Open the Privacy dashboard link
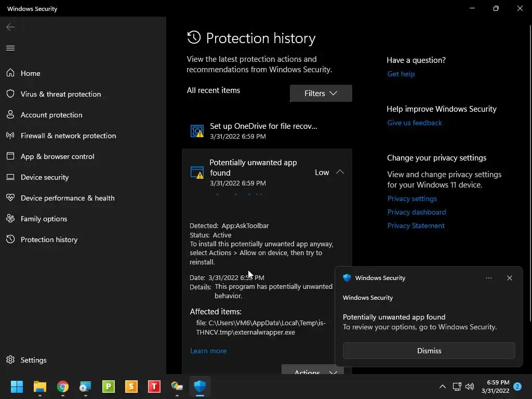Viewport: 532px width, 399px height. (x=417, y=212)
